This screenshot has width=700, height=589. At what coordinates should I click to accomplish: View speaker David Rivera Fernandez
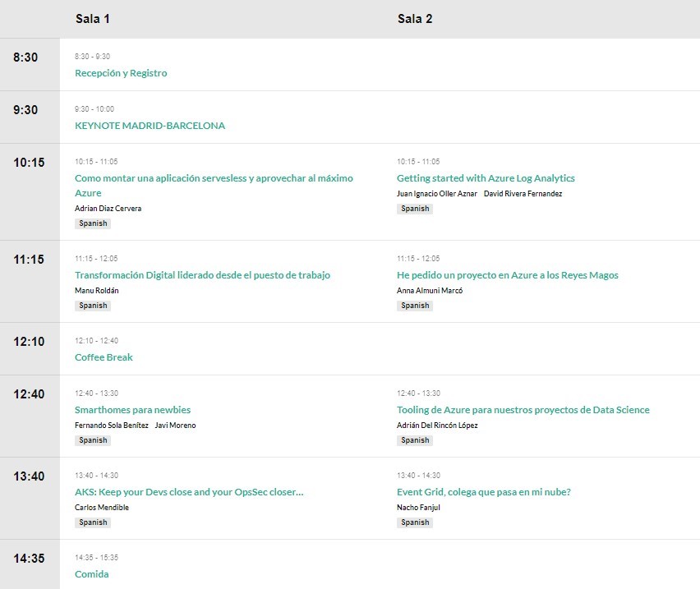pyautogui.click(x=523, y=194)
